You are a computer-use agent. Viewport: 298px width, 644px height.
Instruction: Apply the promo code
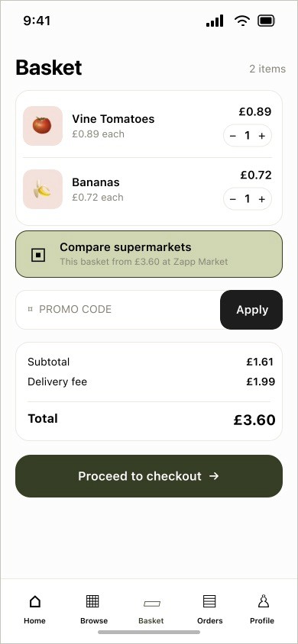pos(251,310)
